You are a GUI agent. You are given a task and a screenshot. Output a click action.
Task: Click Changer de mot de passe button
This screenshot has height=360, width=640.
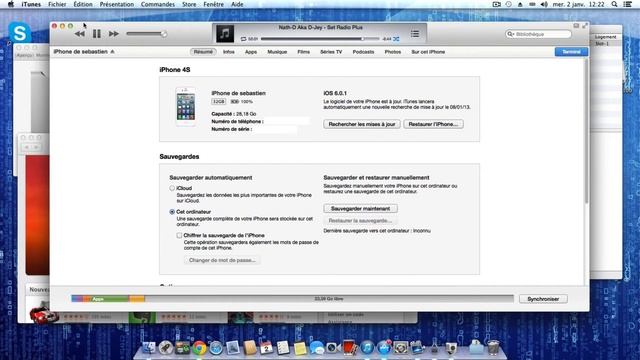tap(222, 260)
